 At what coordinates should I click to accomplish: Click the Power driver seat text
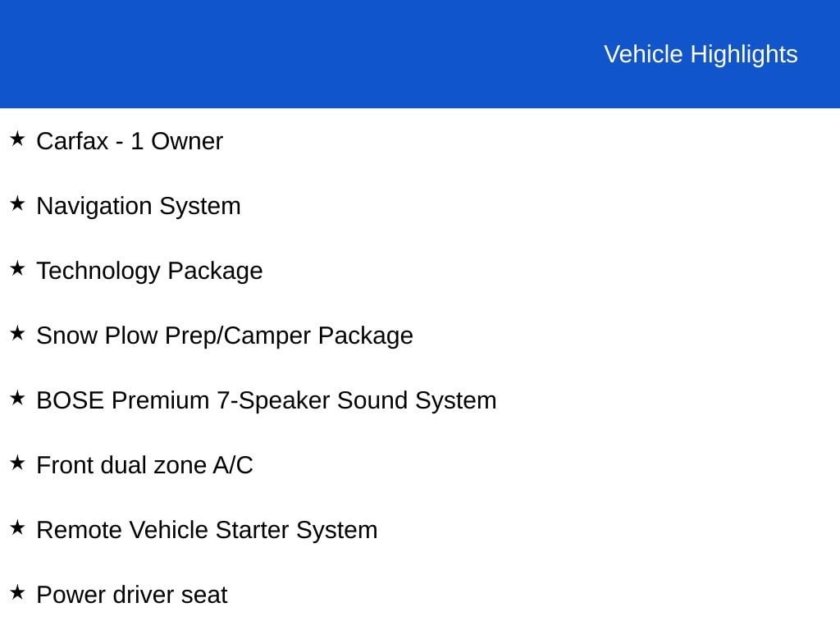click(131, 595)
